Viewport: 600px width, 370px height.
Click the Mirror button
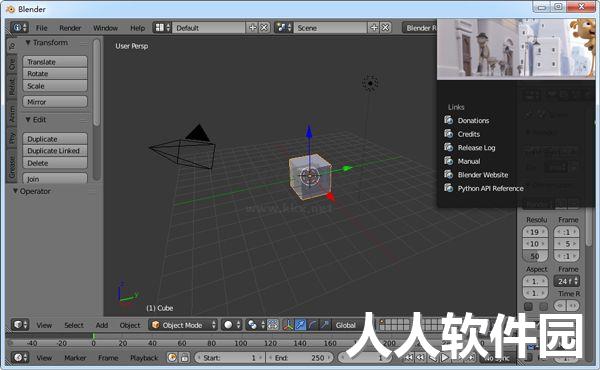[x=55, y=102]
